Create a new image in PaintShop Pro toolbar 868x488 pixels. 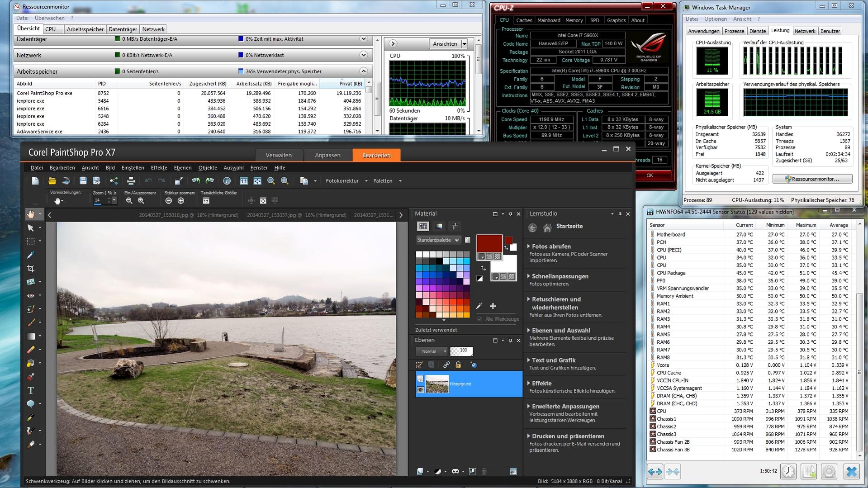pos(35,181)
